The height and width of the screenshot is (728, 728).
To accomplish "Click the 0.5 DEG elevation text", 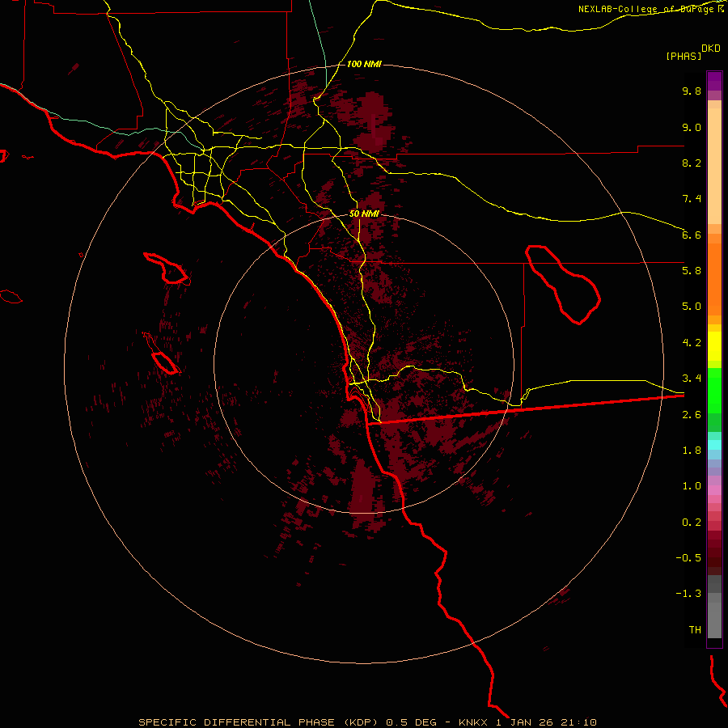I will click(x=412, y=722).
